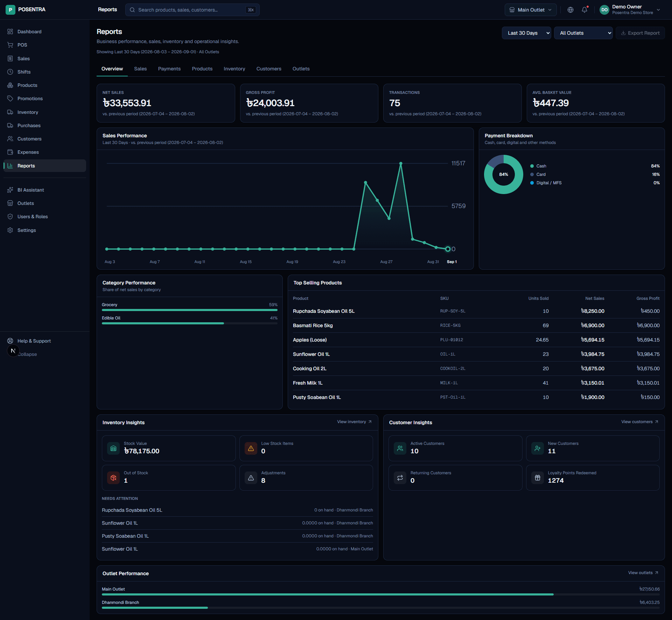The image size is (672, 620).
Task: Click the Returning Customers arrows icon
Action: [x=400, y=477]
